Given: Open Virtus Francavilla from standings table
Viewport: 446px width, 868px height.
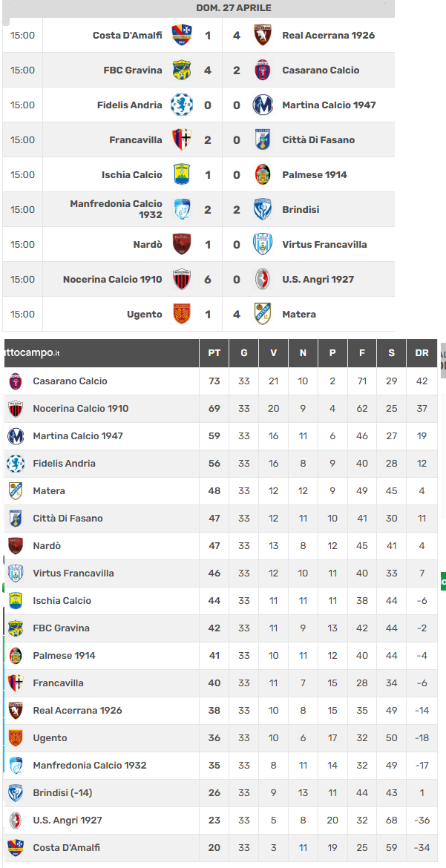Looking at the screenshot, I should click(73, 573).
